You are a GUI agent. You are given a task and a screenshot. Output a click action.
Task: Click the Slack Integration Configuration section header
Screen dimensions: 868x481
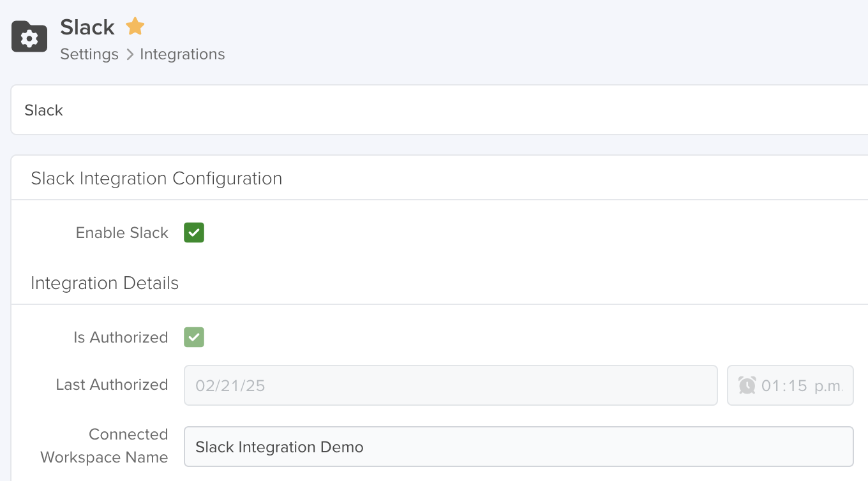(x=156, y=179)
